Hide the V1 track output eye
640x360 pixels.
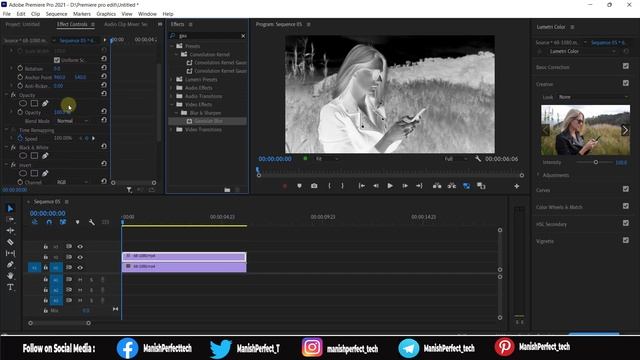(80, 268)
